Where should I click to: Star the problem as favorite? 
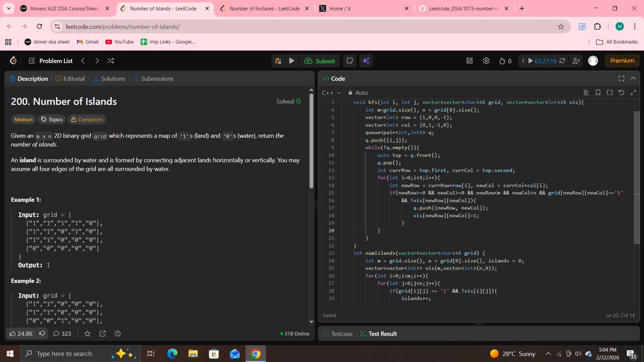tap(87, 334)
